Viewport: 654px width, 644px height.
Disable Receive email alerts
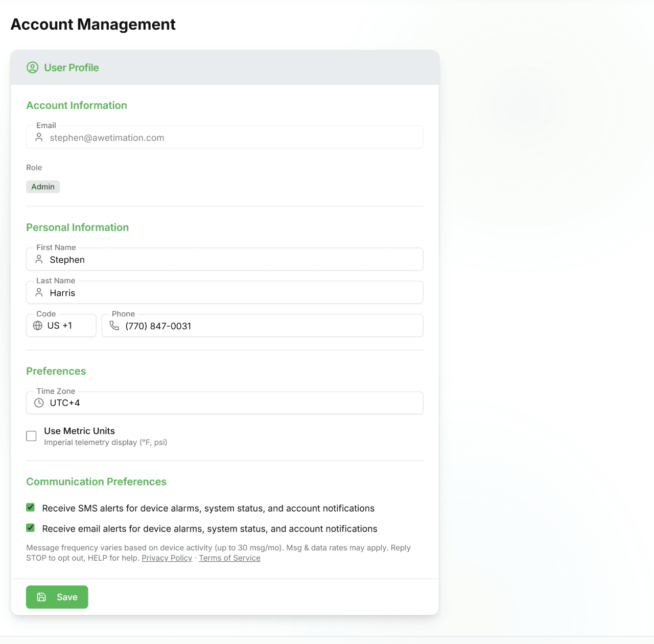[x=30, y=527]
